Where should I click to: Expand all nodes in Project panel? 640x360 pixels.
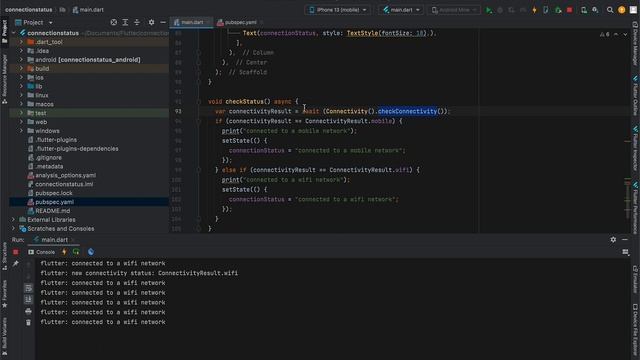[x=125, y=22]
